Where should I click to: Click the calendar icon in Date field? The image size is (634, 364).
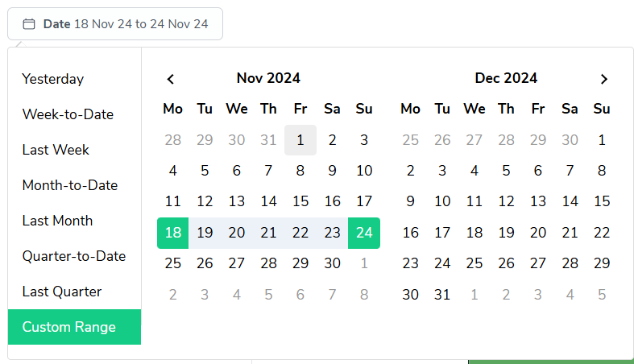(x=29, y=24)
